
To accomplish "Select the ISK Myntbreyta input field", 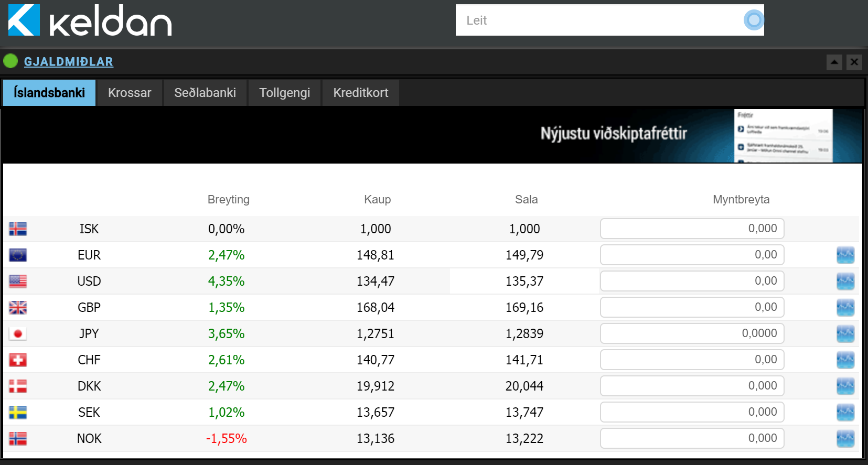I will tap(692, 229).
